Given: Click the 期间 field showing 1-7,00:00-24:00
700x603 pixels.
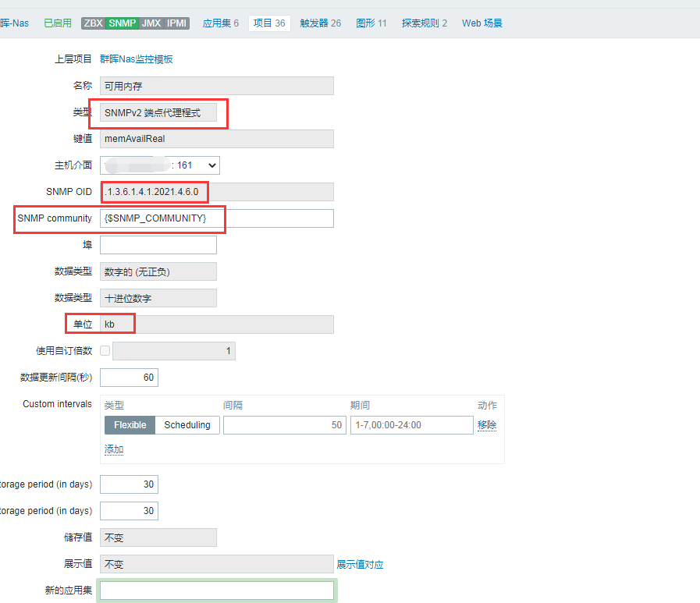Looking at the screenshot, I should point(411,425).
